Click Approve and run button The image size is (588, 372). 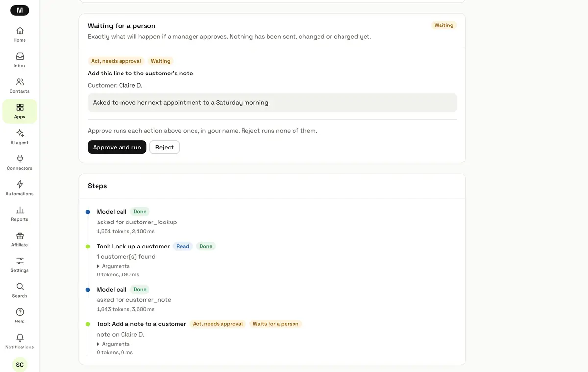117,147
